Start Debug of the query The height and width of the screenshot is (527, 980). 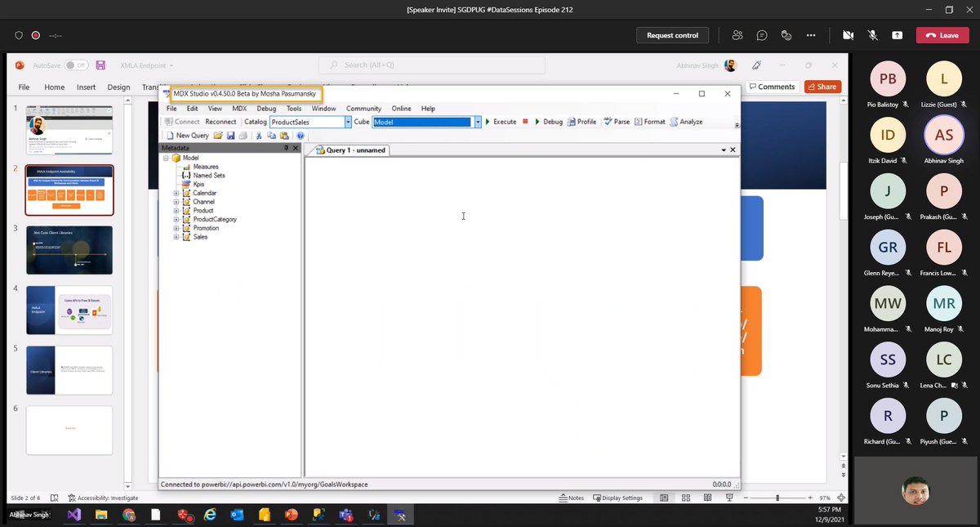pyautogui.click(x=549, y=122)
